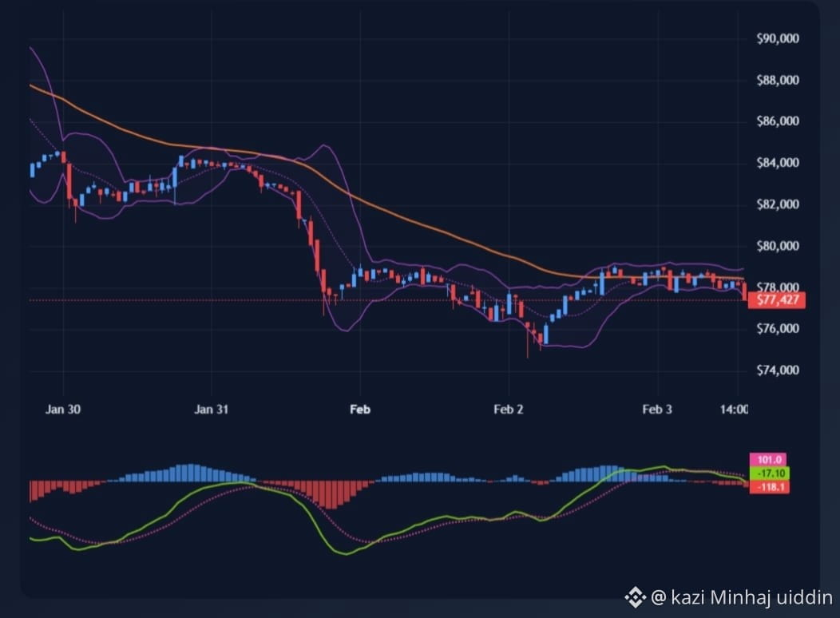The height and width of the screenshot is (618, 840).
Task: Click the $88,000 price axis label
Action: [778, 81]
